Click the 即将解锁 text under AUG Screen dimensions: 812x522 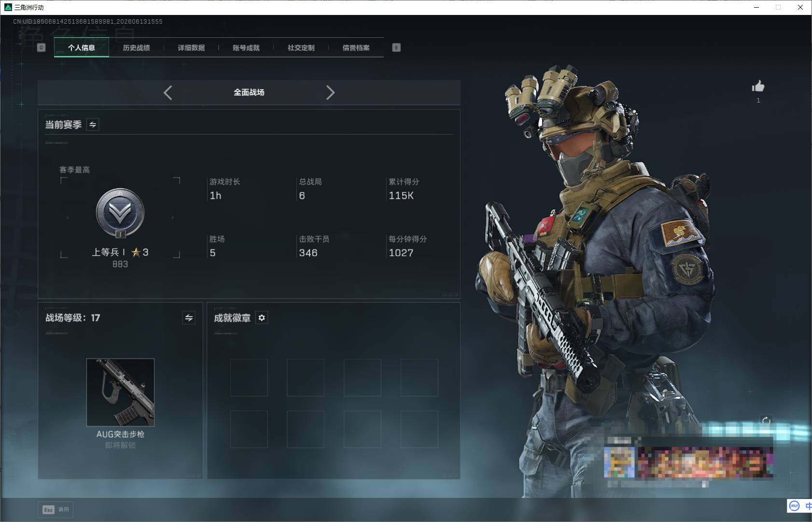[120, 445]
